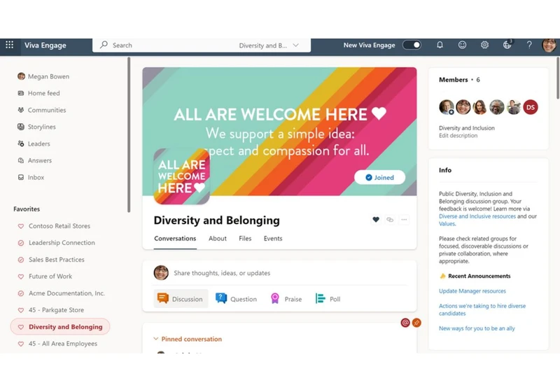Viewport: 560px width, 392px height.
Task: Open the feedback smiley icon
Action: [462, 45]
